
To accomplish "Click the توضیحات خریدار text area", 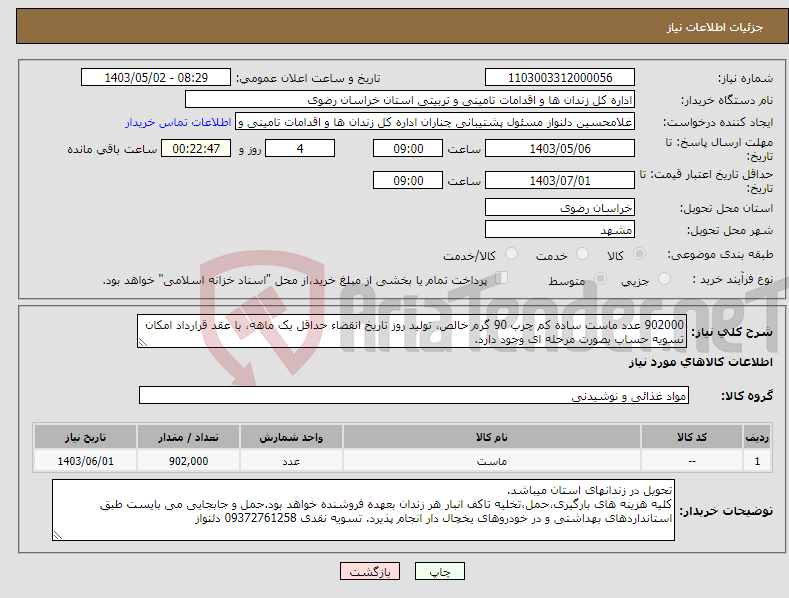I will pos(363,510).
